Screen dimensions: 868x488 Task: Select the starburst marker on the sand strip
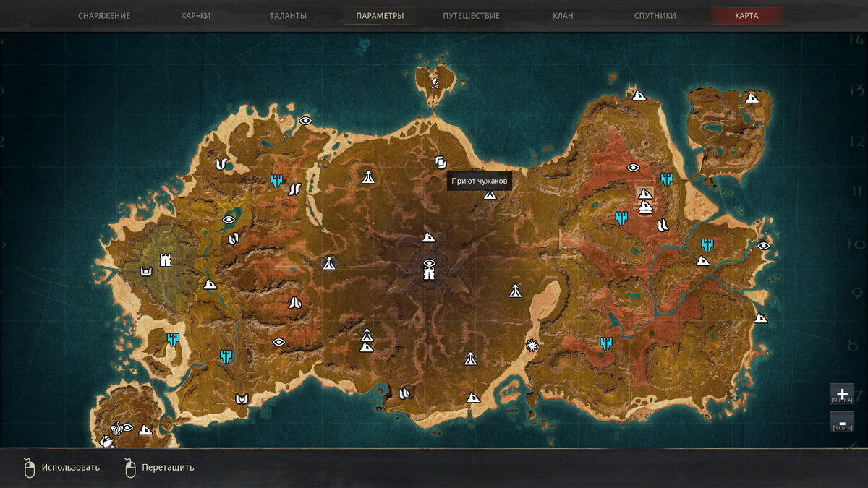tap(532, 346)
